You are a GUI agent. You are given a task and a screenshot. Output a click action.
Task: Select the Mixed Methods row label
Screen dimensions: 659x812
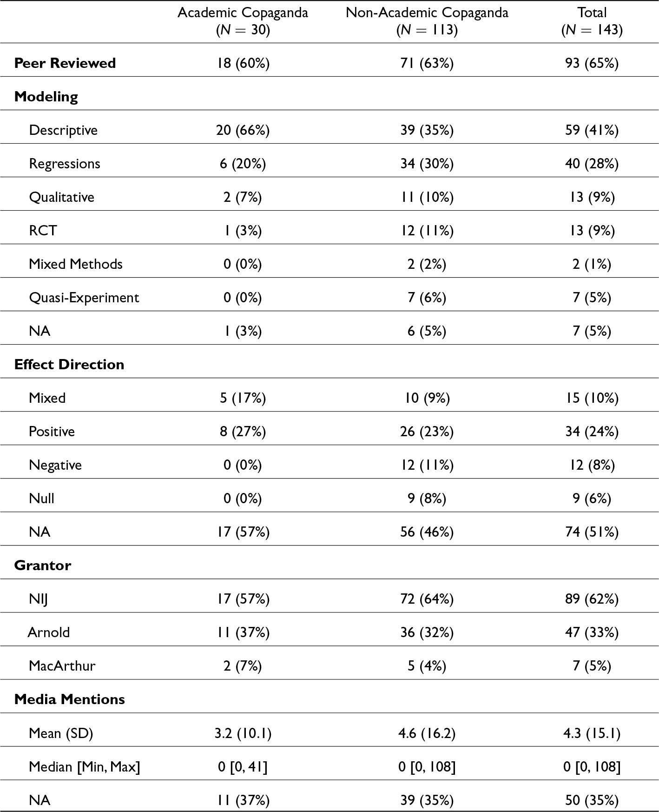tap(76, 264)
